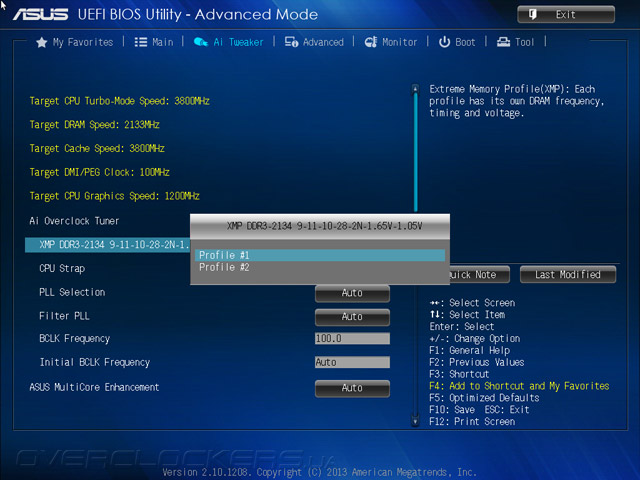Click the PLL Selection label
The height and width of the screenshot is (480, 640).
(x=72, y=292)
